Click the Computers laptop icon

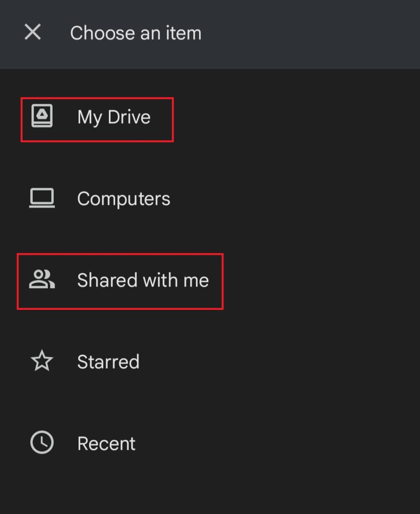(42, 198)
